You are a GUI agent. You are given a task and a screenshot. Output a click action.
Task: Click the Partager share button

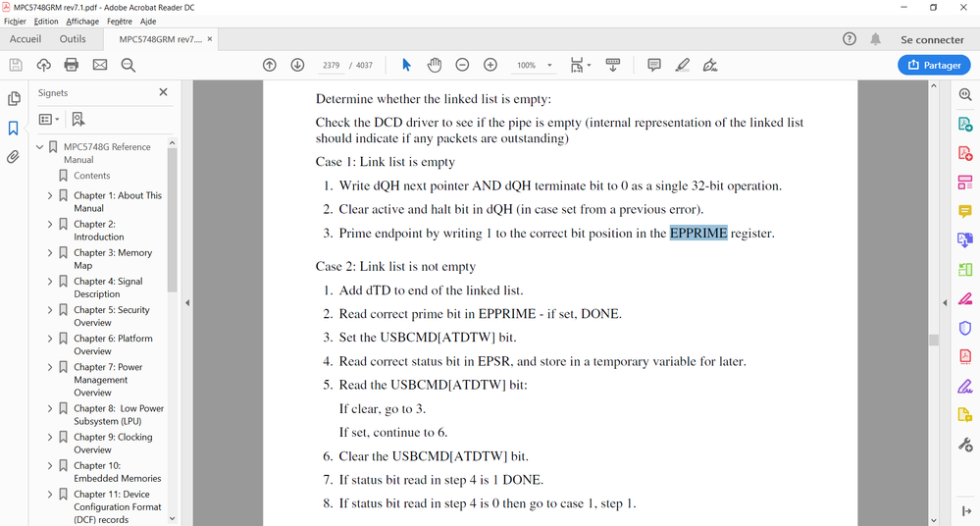pos(934,65)
